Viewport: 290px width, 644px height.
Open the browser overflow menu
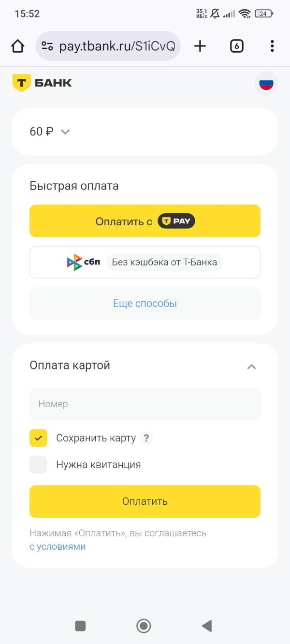[272, 46]
